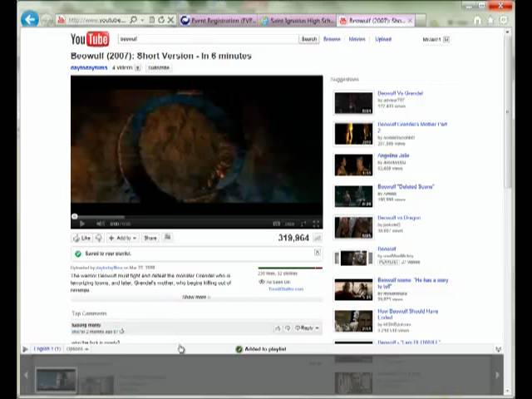Image resolution: width=532 pixels, height=399 pixels.
Task: Click the YouTube logo
Action: pos(90,39)
